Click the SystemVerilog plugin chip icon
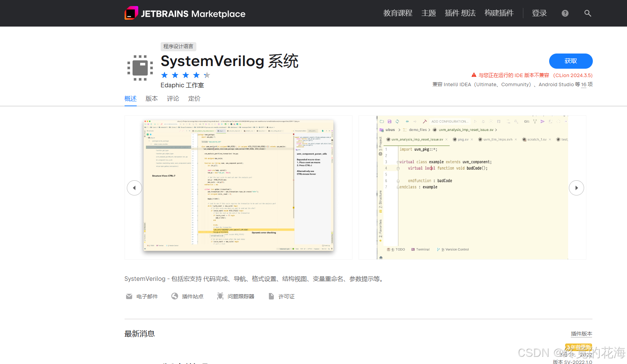 140,68
